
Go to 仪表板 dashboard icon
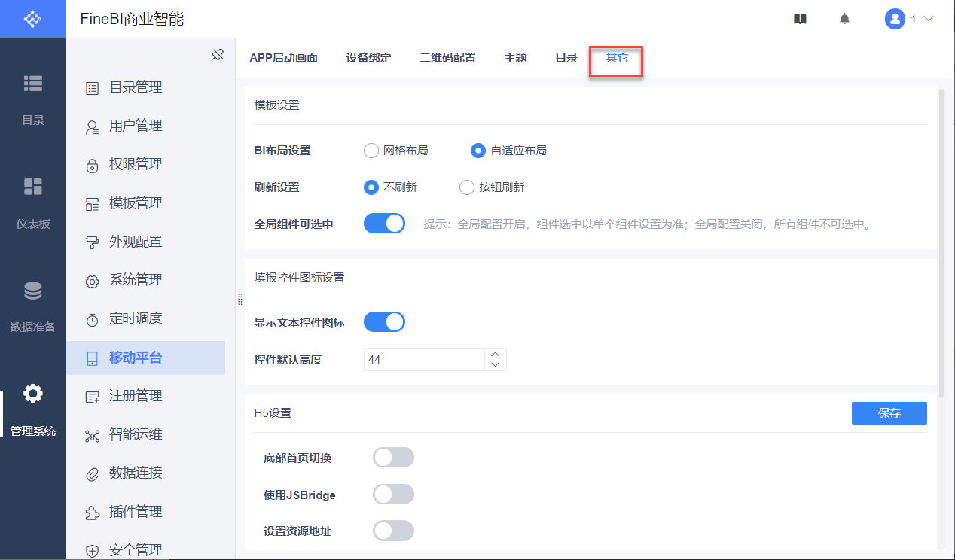[33, 187]
